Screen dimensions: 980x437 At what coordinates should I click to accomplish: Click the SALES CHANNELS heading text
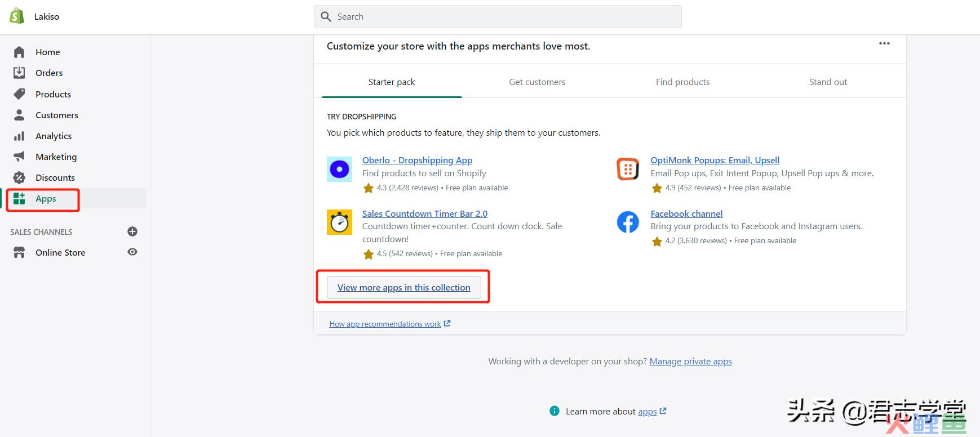pyautogui.click(x=41, y=232)
